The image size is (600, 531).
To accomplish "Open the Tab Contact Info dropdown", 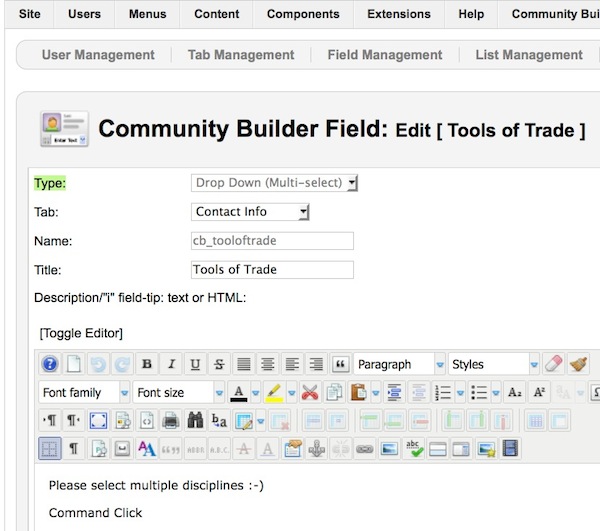I will 250,212.
